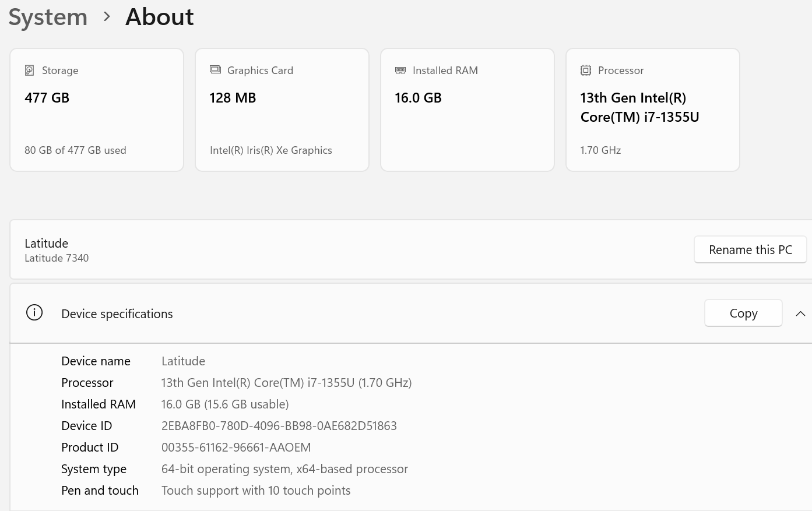Image resolution: width=812 pixels, height=511 pixels.
Task: Click '64-bit operating system, x64-based processor' value
Action: click(x=284, y=469)
